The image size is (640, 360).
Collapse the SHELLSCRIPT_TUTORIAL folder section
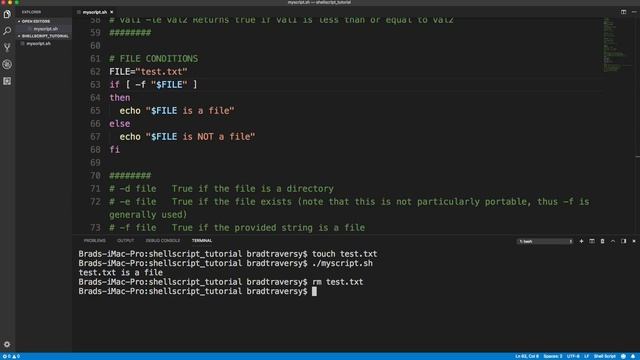44,36
